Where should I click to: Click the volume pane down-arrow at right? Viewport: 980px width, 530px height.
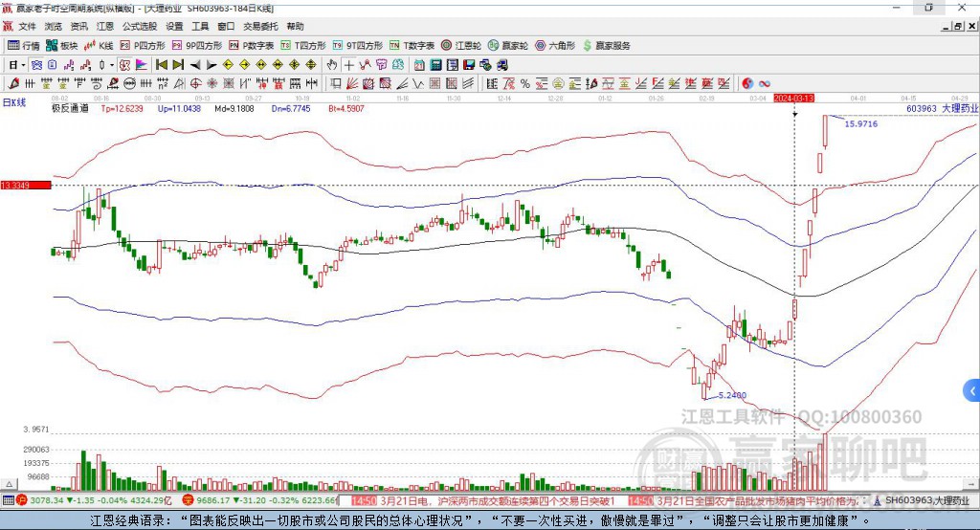coord(972,484)
